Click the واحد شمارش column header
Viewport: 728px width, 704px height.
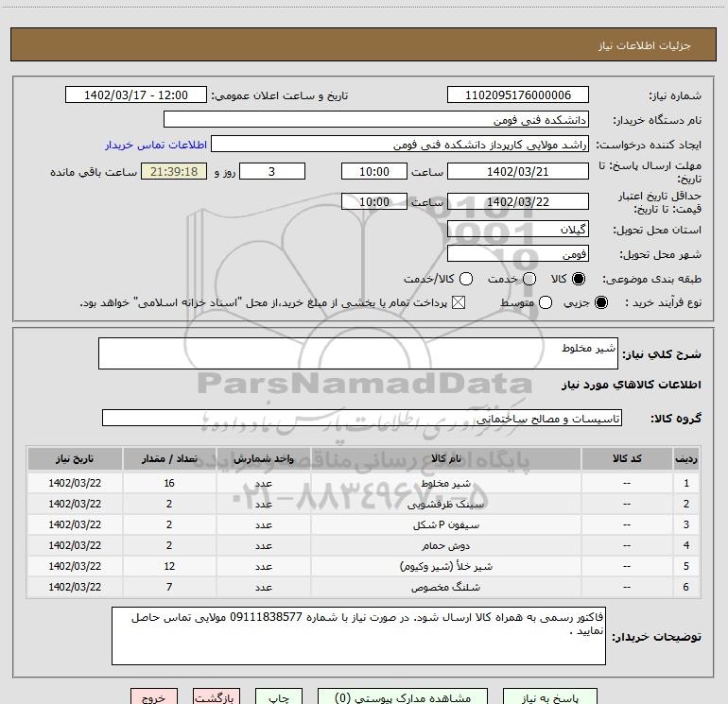[263, 458]
